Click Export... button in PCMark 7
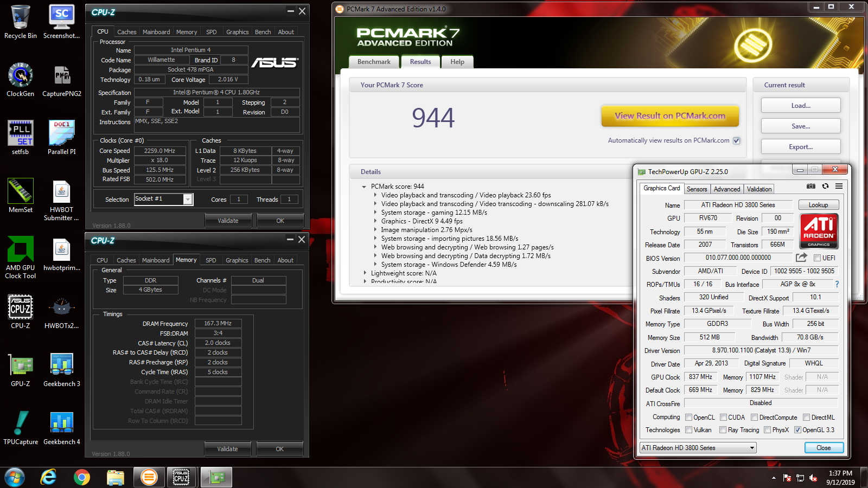868x488 pixels. 801,147
